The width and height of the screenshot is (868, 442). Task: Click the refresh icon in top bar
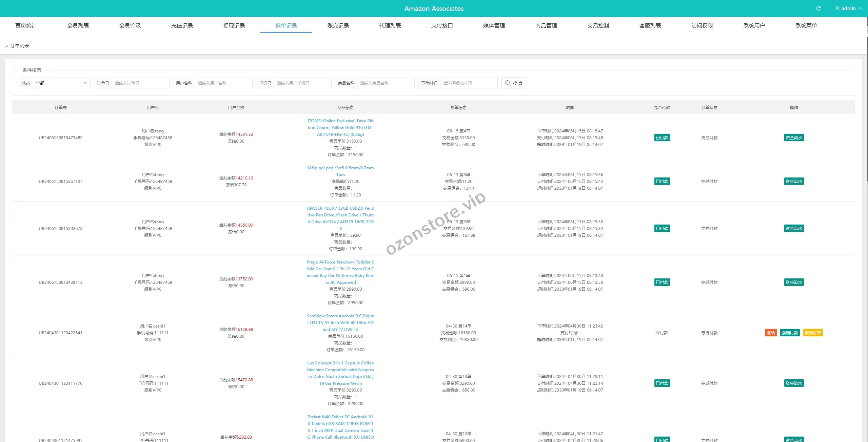(818, 8)
